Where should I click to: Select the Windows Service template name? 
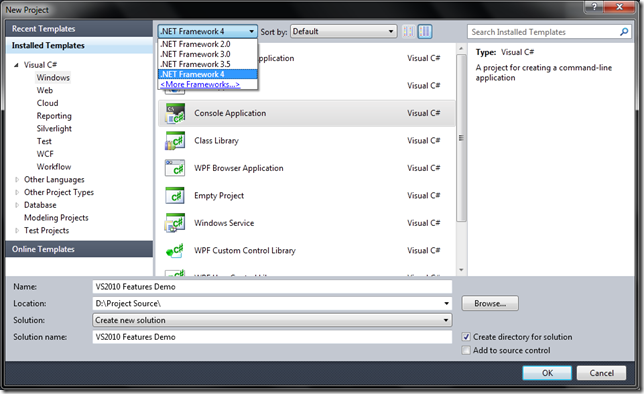224,223
